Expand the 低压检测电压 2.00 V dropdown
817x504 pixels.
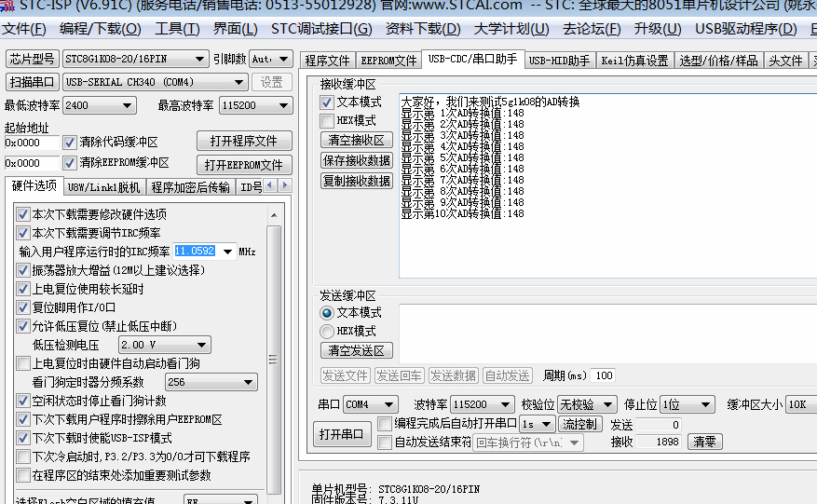pos(201,345)
